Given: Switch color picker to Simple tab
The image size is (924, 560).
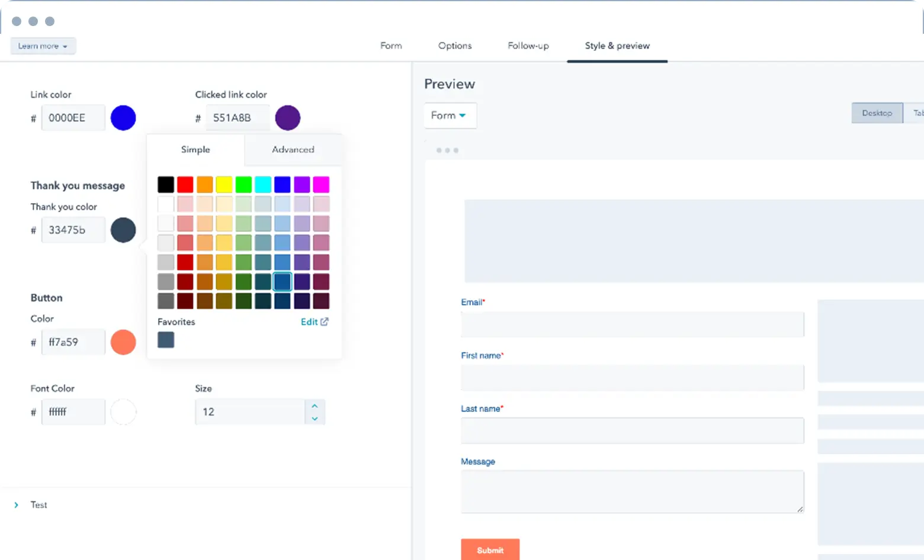Looking at the screenshot, I should (x=195, y=150).
